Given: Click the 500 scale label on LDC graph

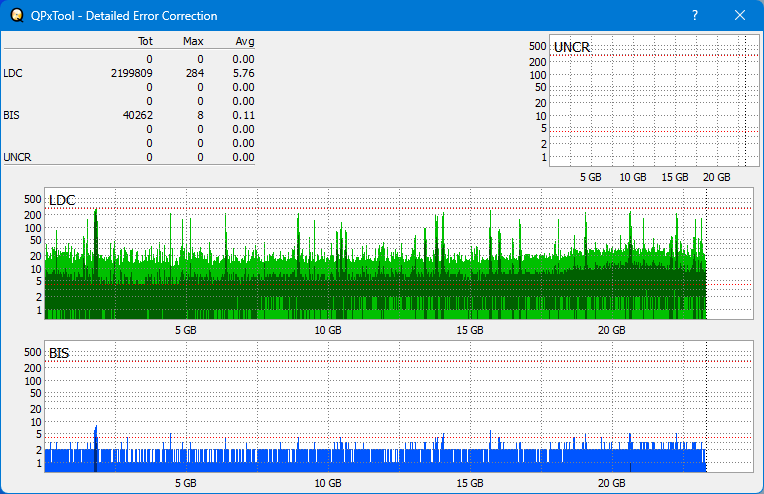Looking at the screenshot, I should pos(33,199).
